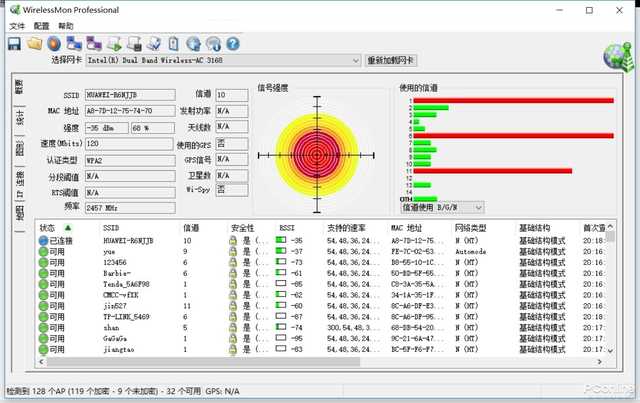640x403 pixels.
Task: Open the 帮助 menu
Action: [x=66, y=26]
